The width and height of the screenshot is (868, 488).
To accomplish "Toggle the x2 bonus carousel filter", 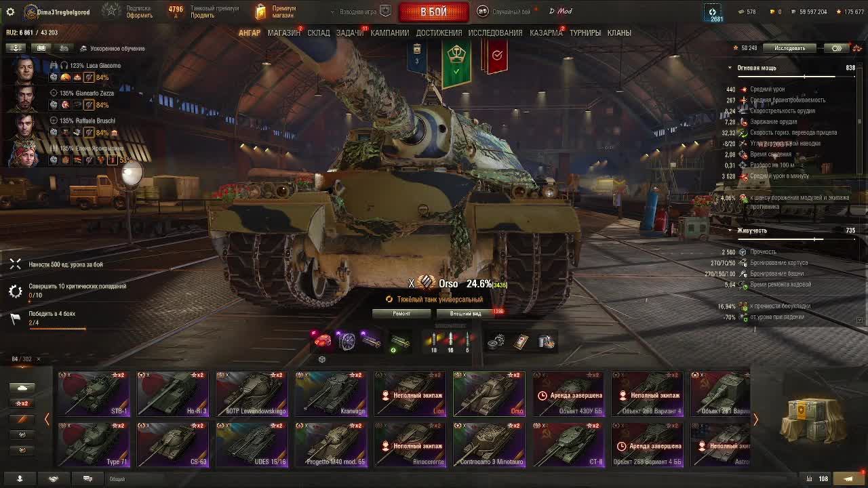I will point(22,403).
